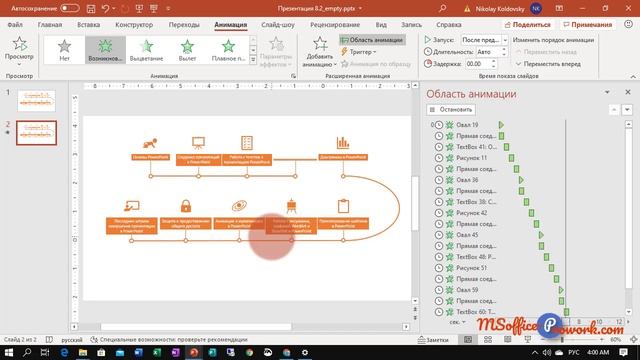This screenshot has width=640, height=360.
Task: Select Рисунок 42 animation entry
Action: (472, 213)
